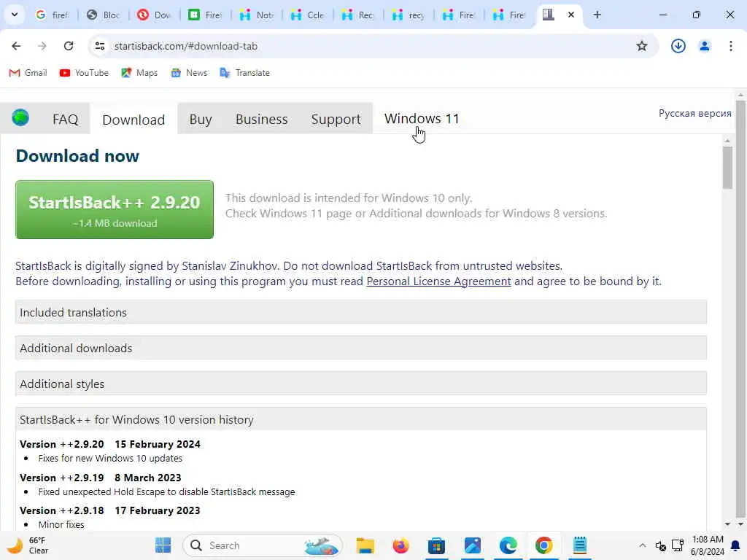Click Version ++2.9.18 heading text
Image resolution: width=747 pixels, height=560 pixels.
(x=110, y=510)
